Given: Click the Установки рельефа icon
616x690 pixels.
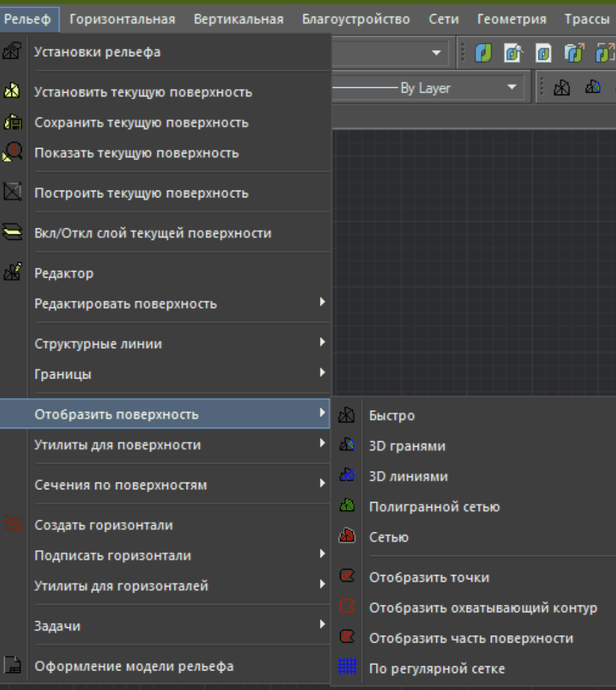Looking at the screenshot, I should [x=12, y=51].
